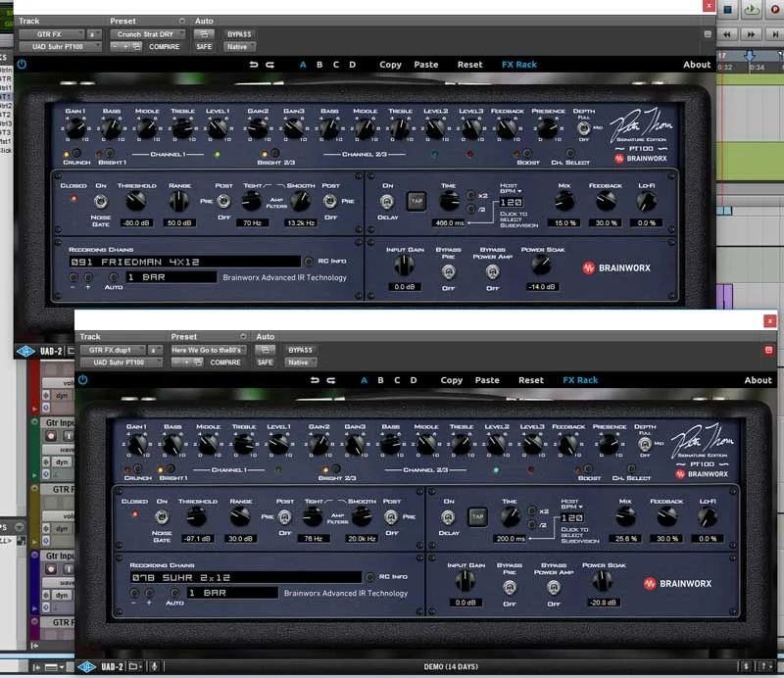Open Host BPM dropdown in upper plugin
Image resolution: width=784 pixels, height=678 pixels.
click(x=511, y=188)
